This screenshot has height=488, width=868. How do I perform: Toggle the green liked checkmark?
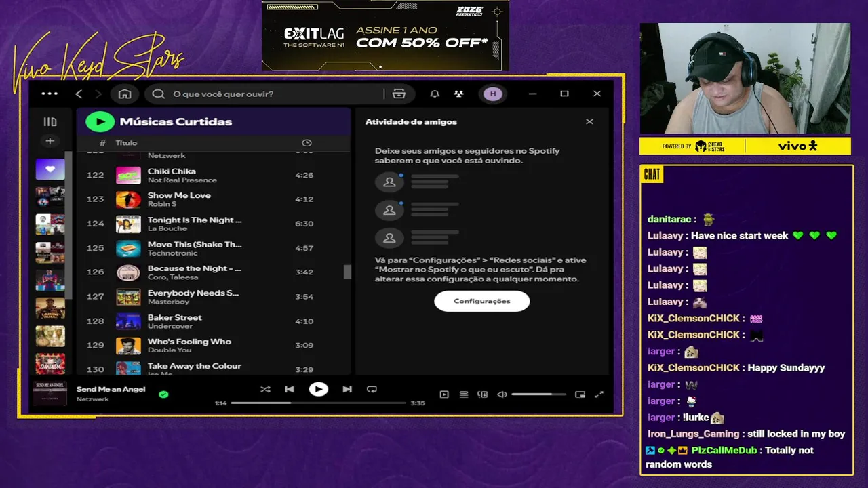[163, 394]
